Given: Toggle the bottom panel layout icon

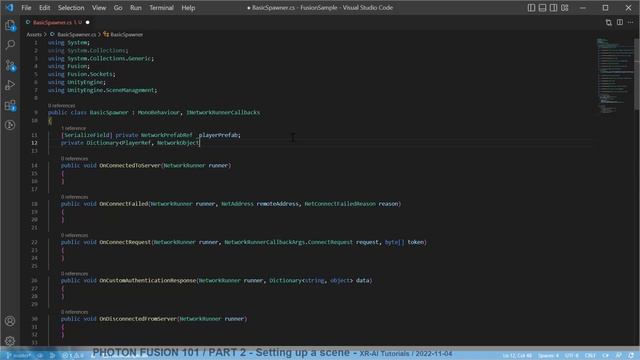Looking at the screenshot, I should 542,8.
